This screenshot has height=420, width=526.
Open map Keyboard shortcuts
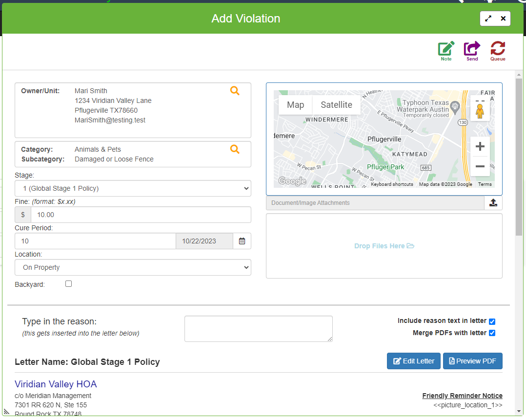392,184
